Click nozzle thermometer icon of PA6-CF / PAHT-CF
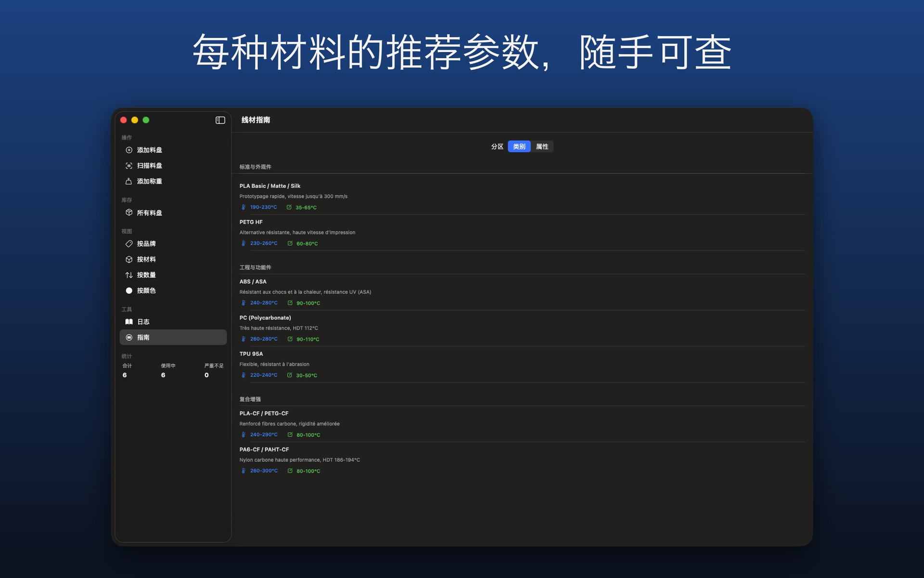 click(244, 471)
